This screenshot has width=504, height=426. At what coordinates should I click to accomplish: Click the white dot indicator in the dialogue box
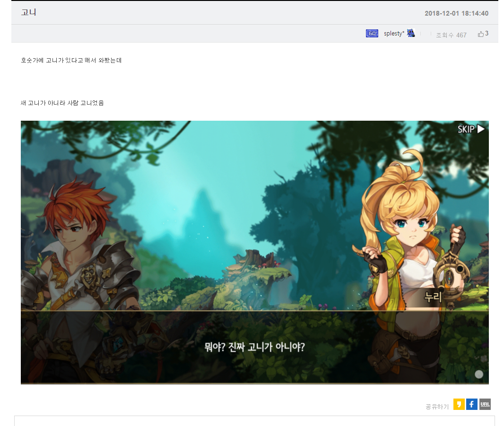click(479, 374)
